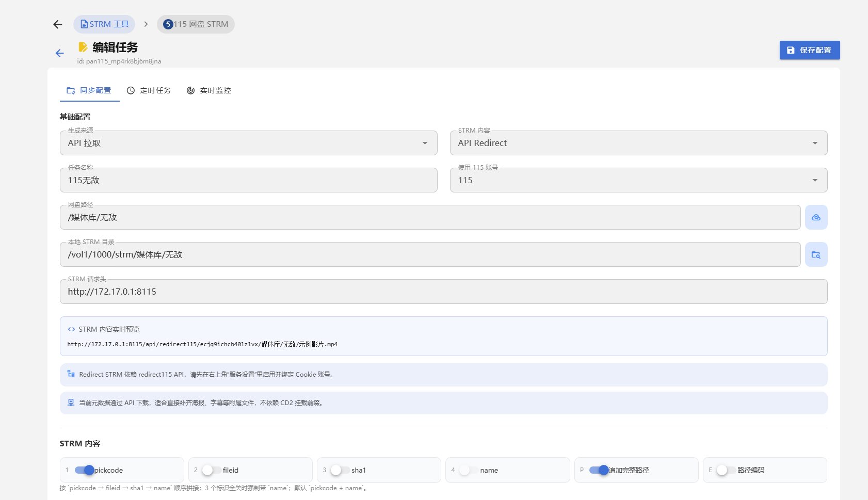Click the yellow edit-task icon next to 编辑任务
This screenshot has width=868, height=500.
click(x=83, y=47)
